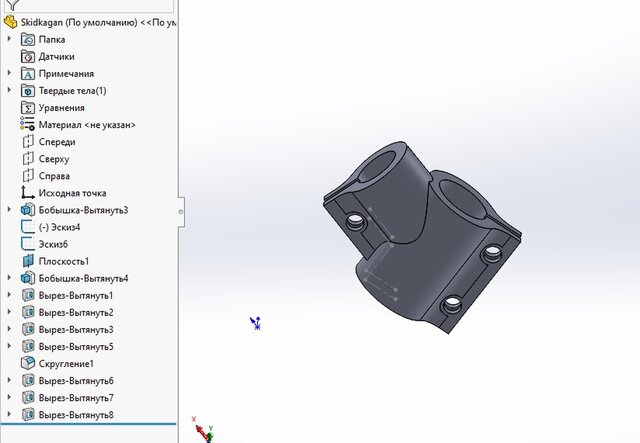Expand the Примечания annotations node

[10, 74]
